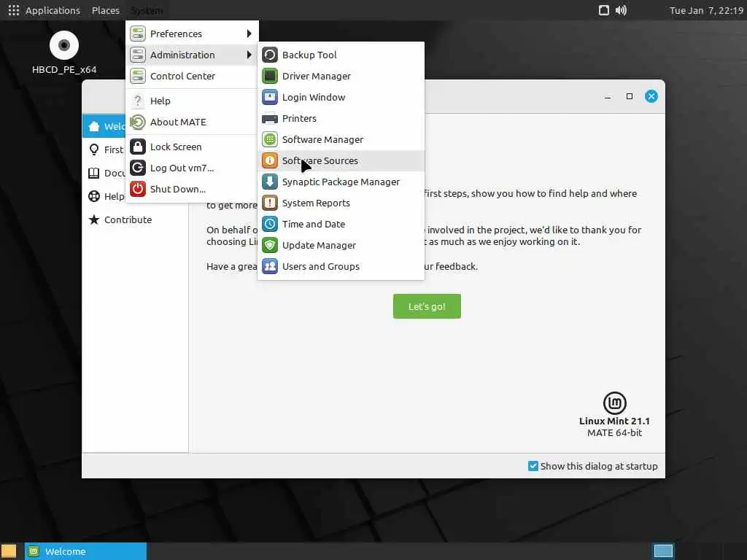The height and width of the screenshot is (560, 747).
Task: Select About MATE menu entry
Action: tap(192, 122)
